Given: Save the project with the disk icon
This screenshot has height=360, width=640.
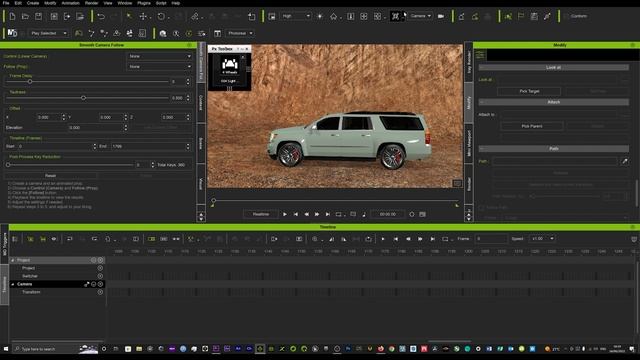Looking at the screenshot, I should click(x=38, y=16).
